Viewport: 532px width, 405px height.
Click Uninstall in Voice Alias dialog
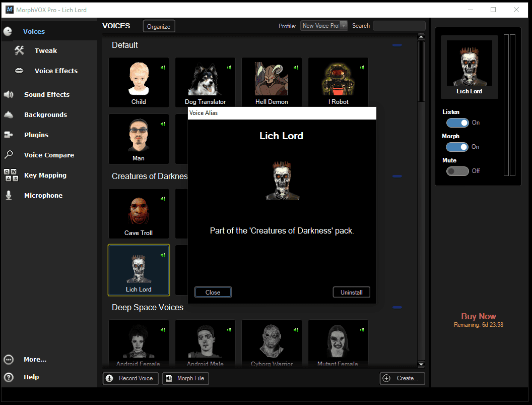point(352,292)
